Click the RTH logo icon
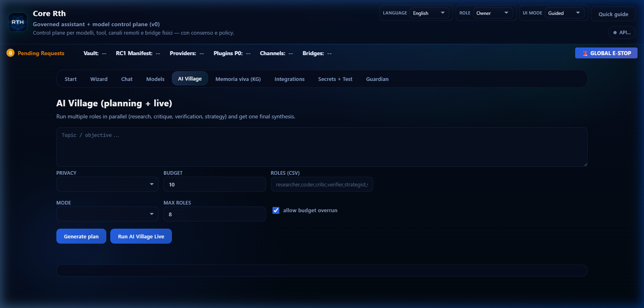 coord(18,22)
